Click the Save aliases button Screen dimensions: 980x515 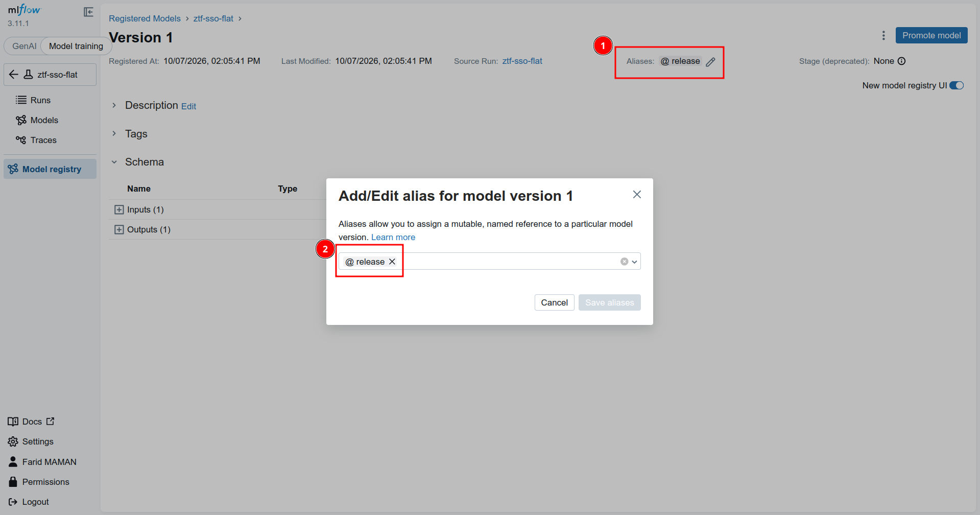[609, 302]
